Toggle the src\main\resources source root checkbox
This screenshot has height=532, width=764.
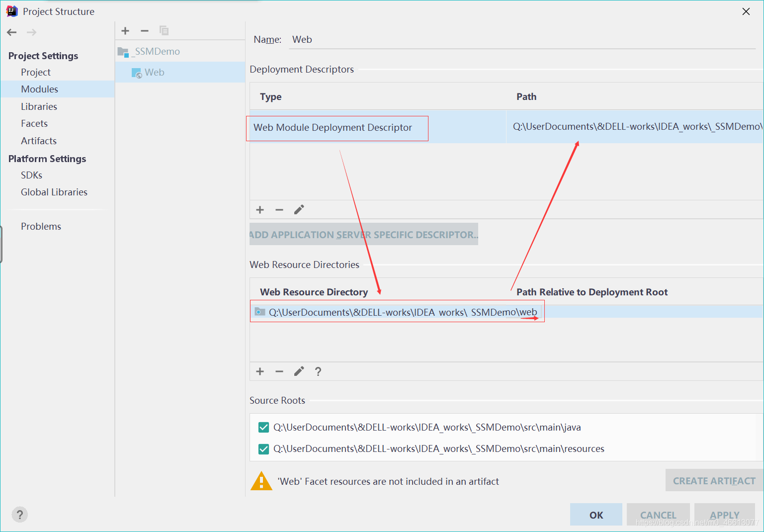[264, 449]
